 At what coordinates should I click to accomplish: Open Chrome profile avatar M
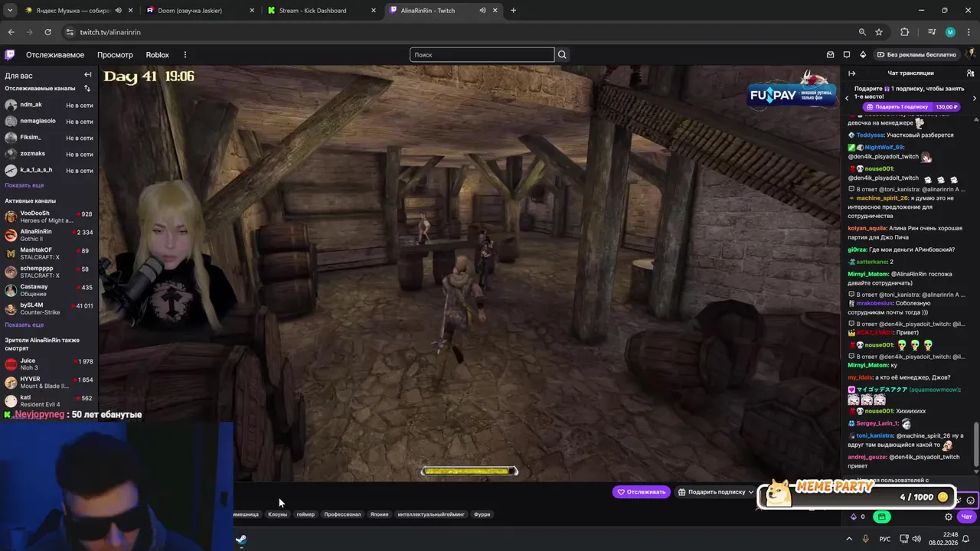(950, 32)
